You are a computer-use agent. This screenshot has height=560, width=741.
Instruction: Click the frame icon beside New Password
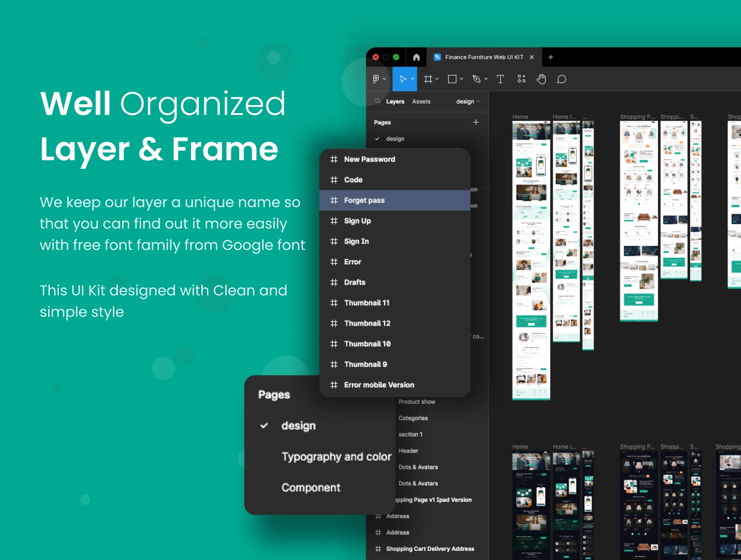point(334,159)
